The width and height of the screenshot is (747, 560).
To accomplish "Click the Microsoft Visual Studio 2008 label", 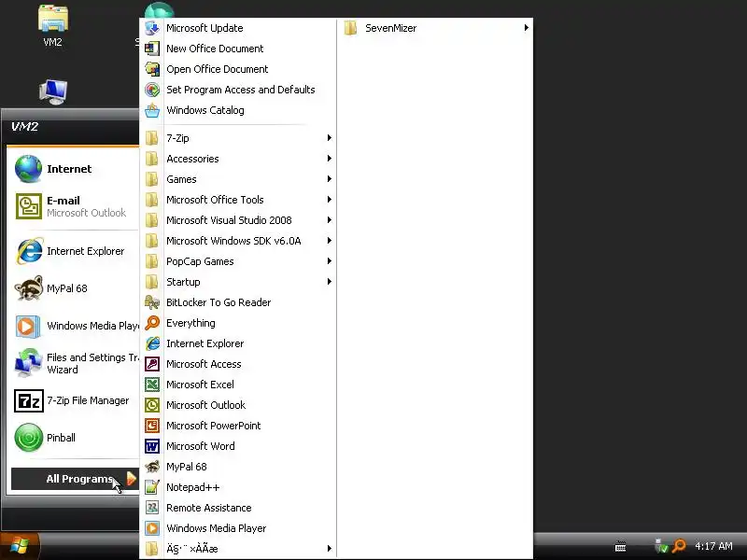I will (229, 220).
